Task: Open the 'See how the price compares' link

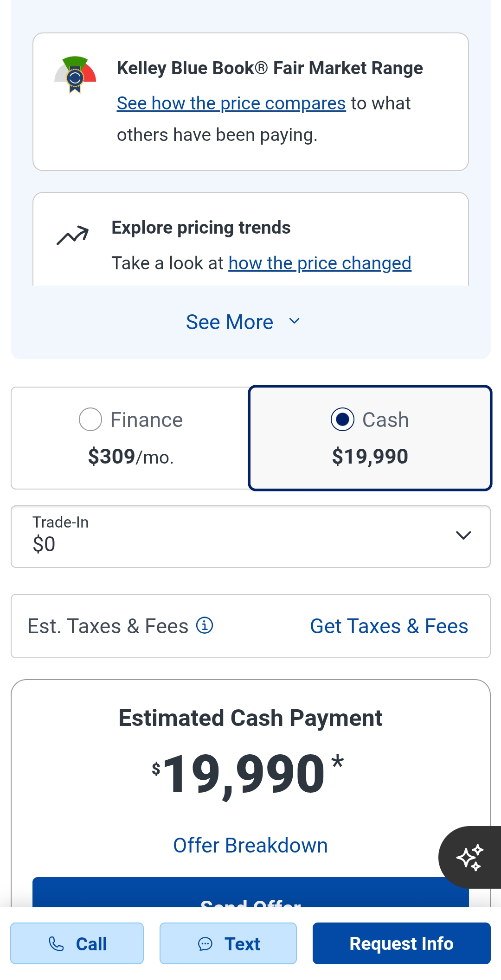Action: point(231,103)
